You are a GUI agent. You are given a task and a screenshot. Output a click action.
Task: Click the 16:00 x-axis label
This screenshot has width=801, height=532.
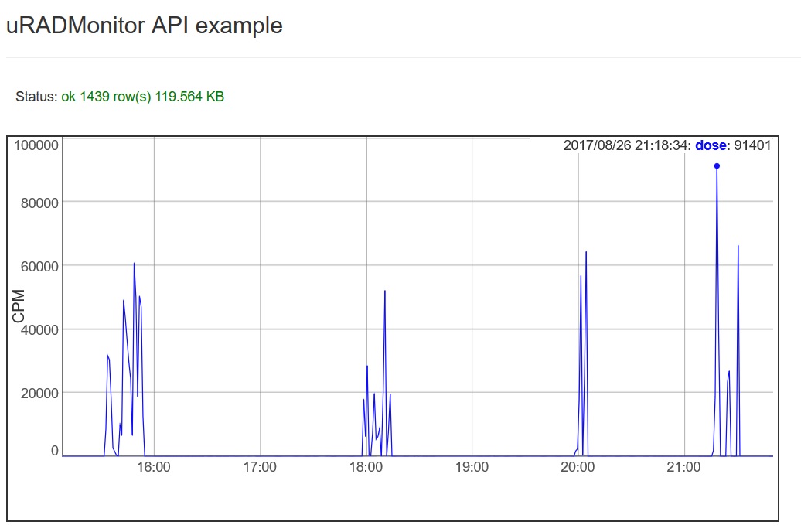[154, 467]
